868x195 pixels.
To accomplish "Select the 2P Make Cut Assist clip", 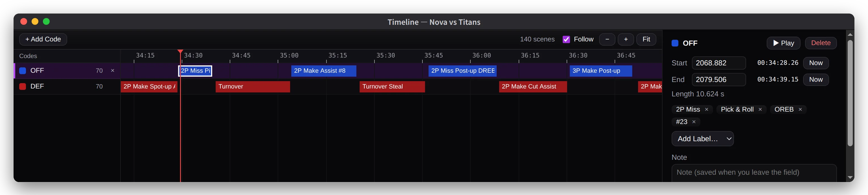I will click(533, 87).
